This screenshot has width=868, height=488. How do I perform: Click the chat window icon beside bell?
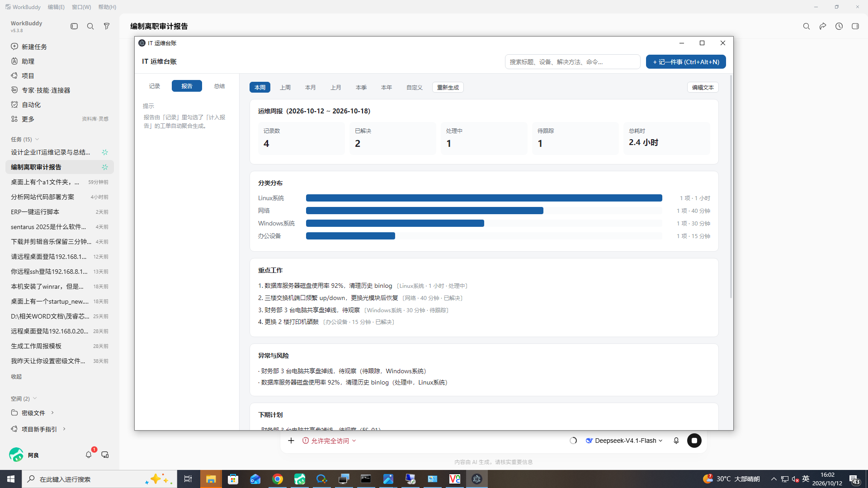105,455
